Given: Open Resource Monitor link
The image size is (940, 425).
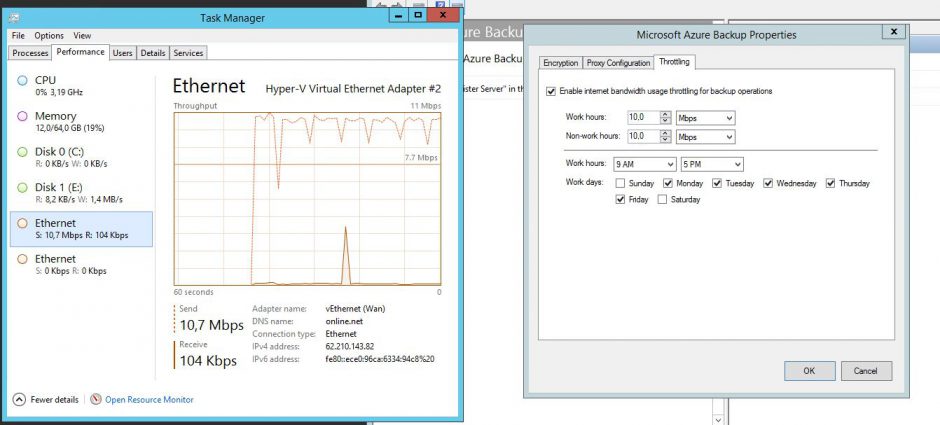Looking at the screenshot, I should 149,399.
